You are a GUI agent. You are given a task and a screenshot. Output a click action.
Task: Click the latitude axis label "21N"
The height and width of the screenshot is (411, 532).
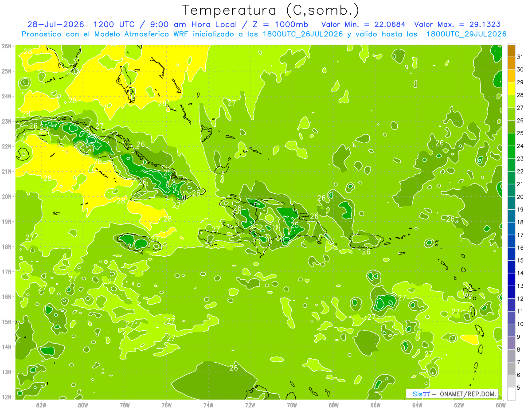pyautogui.click(x=6, y=171)
